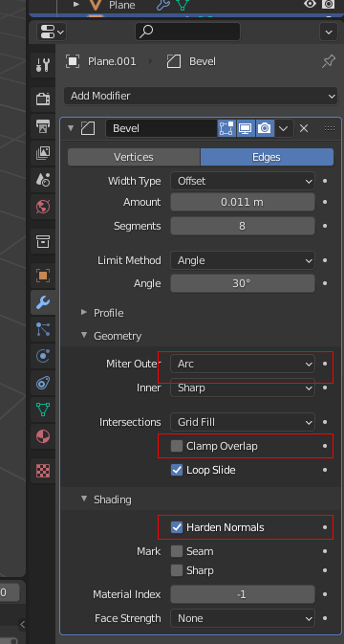Open the Render properties tab
Image resolution: width=344 pixels, height=644 pixels.
(43, 99)
